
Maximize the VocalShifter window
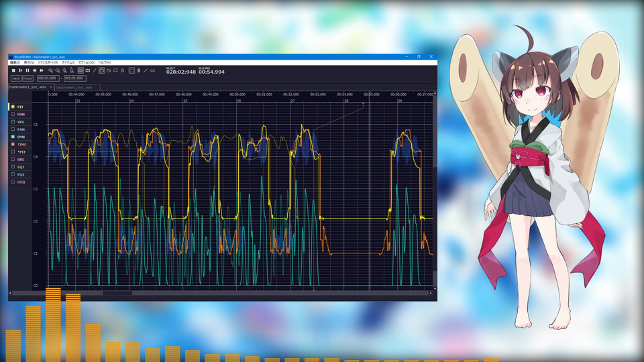point(419,56)
